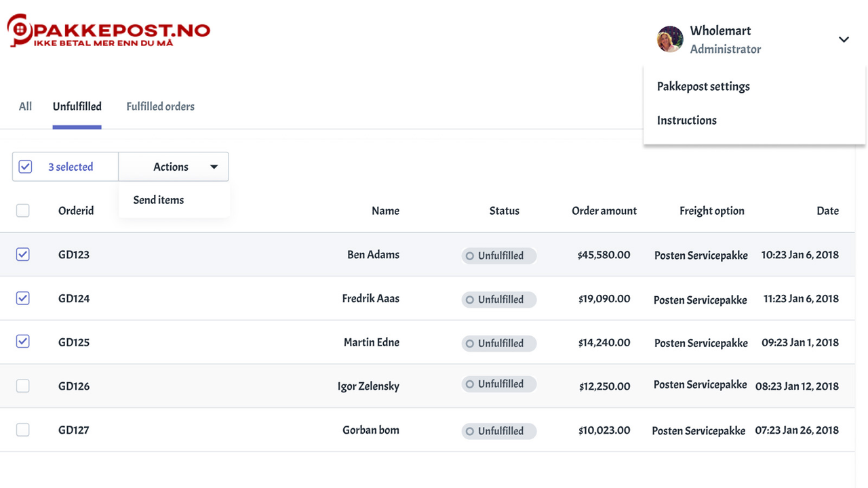Open Pakkepost settings
The image size is (868, 488).
point(703,86)
